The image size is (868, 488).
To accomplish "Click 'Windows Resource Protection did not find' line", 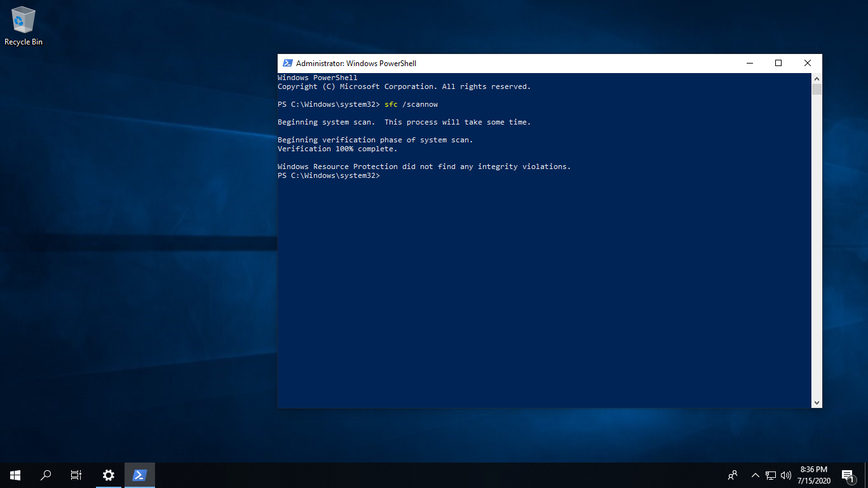I will [424, 166].
